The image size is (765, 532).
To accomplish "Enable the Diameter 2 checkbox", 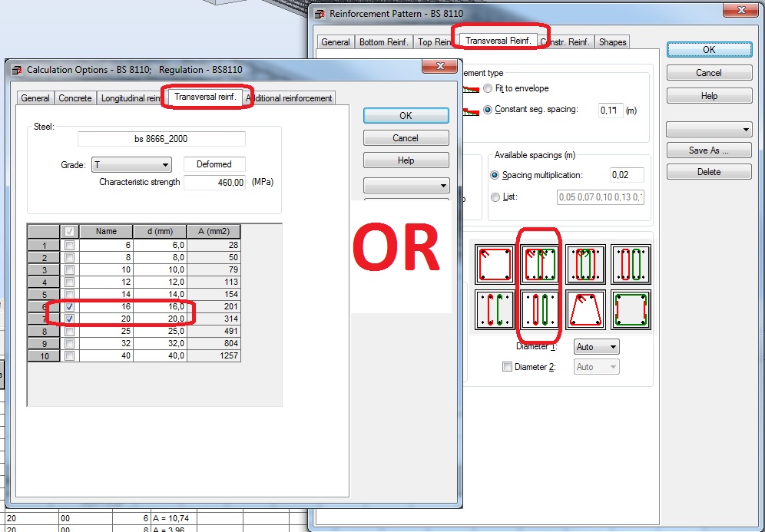I will [506, 366].
